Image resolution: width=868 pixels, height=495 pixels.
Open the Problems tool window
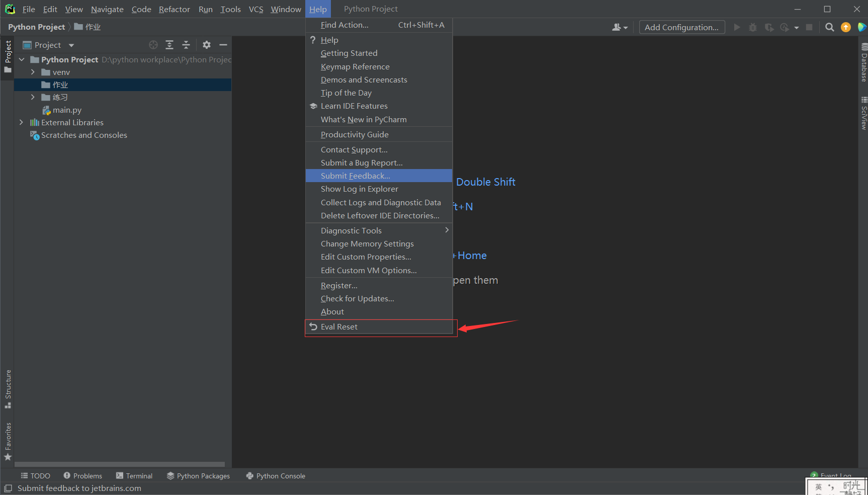(x=82, y=476)
